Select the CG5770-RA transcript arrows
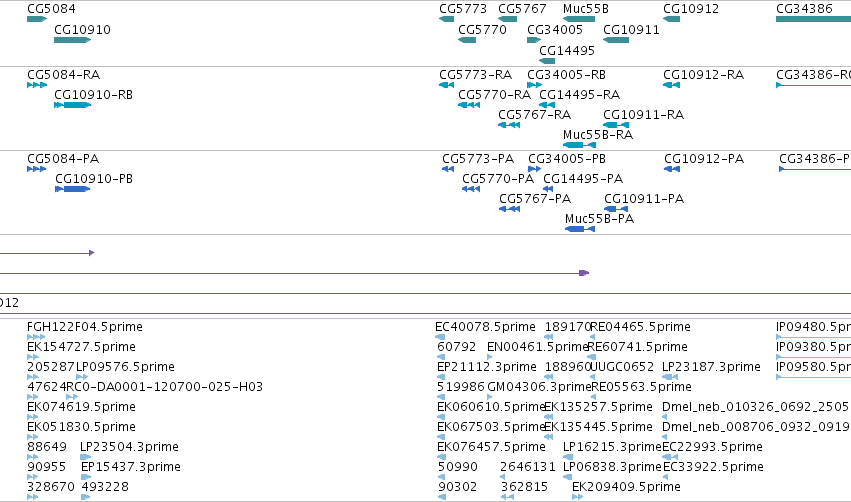Image resolution: width=851 pixels, height=502 pixels. (x=469, y=105)
